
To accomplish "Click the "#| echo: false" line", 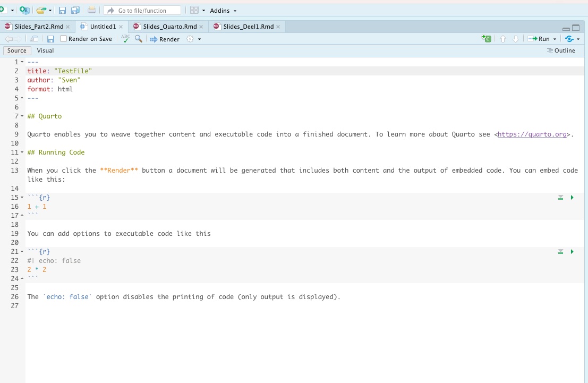I will [x=54, y=261].
